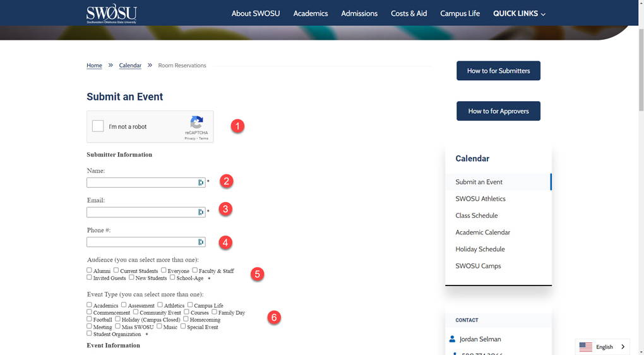This screenshot has width=644, height=355.
Task: Click the How to for Approvers button
Action: pyautogui.click(x=498, y=111)
